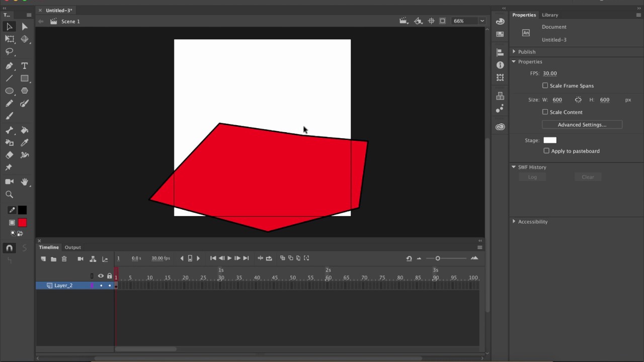The width and height of the screenshot is (644, 362).
Task: Open the Edit Scene dropdown
Action: tap(404, 21)
